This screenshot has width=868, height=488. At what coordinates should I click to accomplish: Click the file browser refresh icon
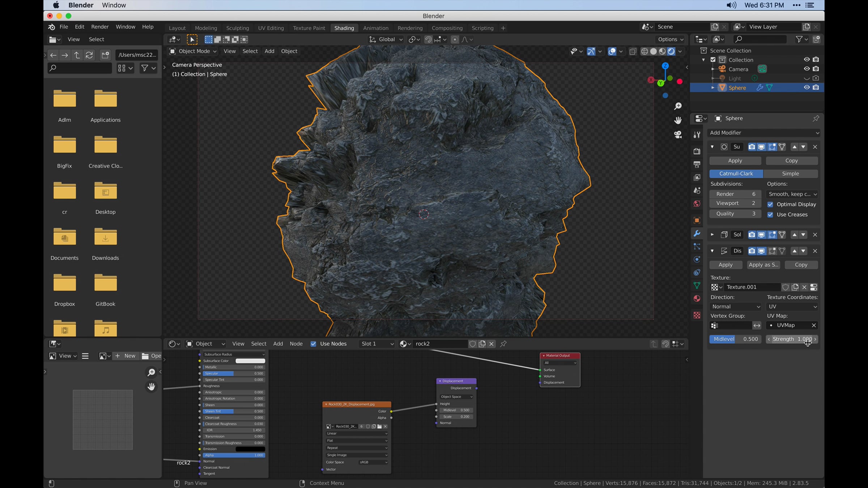[x=89, y=55]
